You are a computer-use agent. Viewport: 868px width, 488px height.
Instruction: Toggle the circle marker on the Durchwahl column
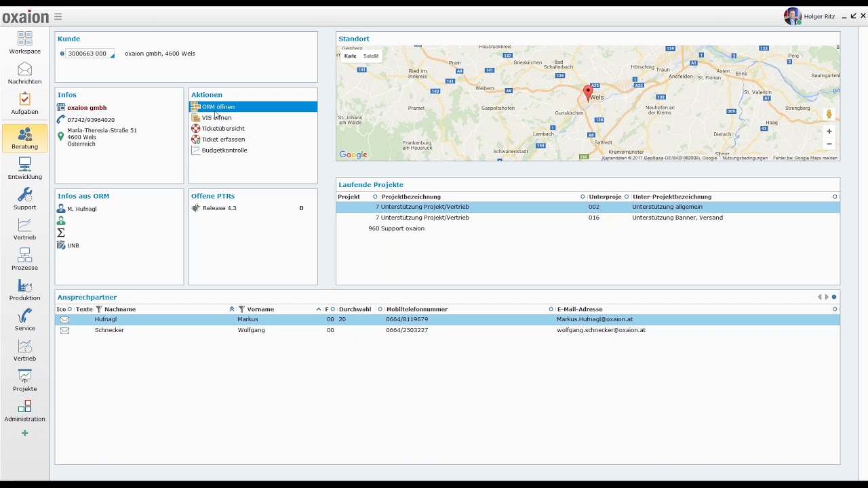pyautogui.click(x=380, y=309)
